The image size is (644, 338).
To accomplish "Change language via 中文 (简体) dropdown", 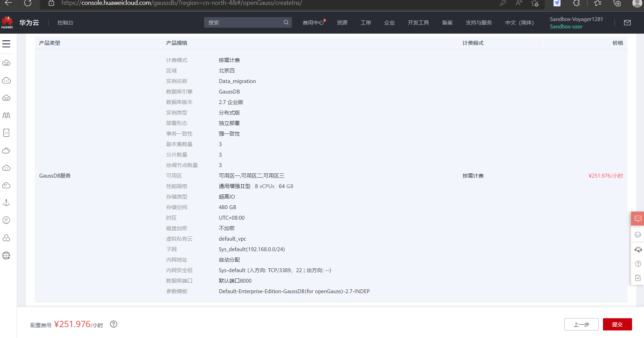I will click(x=519, y=22).
